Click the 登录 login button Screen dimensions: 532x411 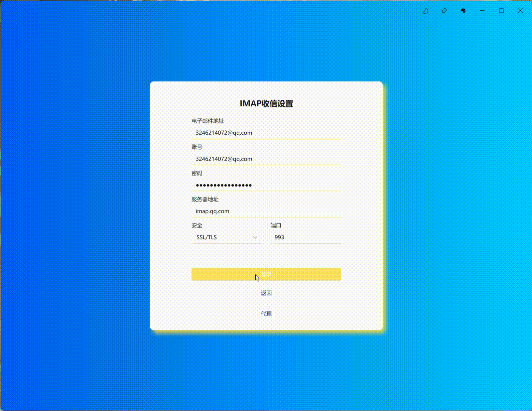click(266, 274)
